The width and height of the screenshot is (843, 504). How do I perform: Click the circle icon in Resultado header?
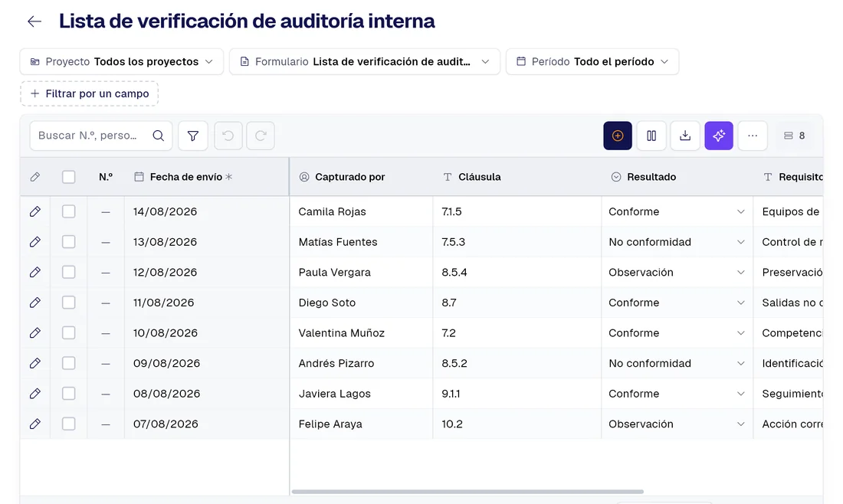pos(616,177)
